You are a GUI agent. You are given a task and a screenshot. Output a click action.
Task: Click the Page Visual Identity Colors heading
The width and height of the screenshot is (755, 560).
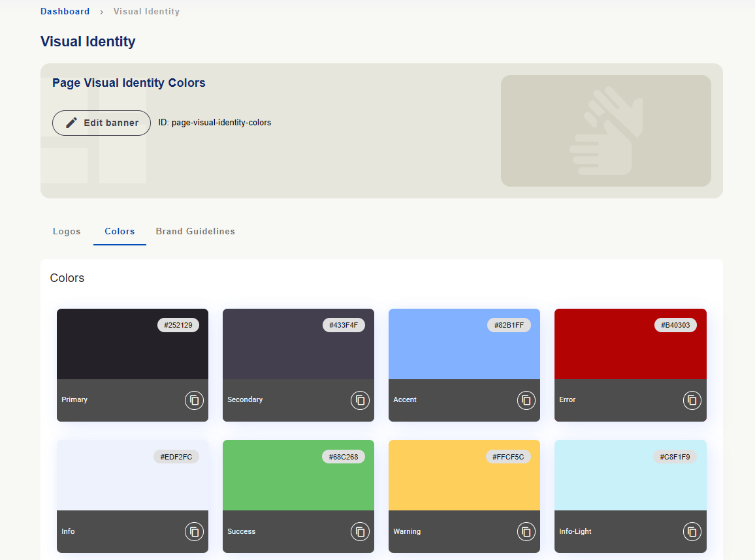coord(129,83)
